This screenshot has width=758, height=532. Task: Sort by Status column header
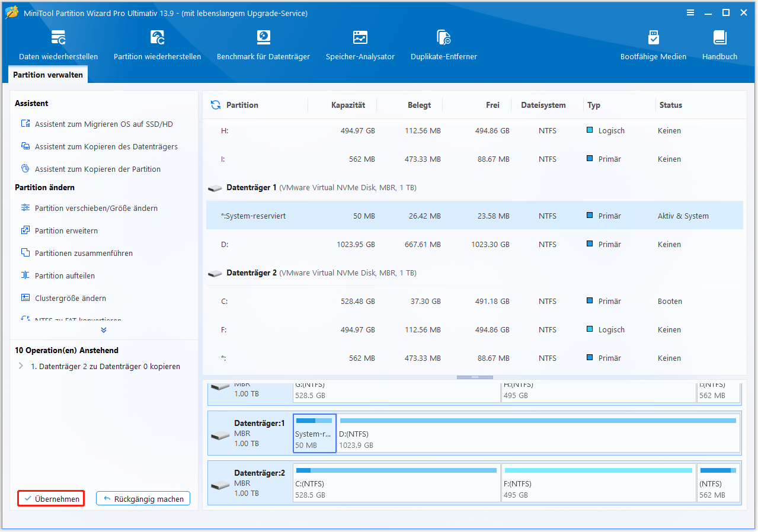tap(671, 105)
